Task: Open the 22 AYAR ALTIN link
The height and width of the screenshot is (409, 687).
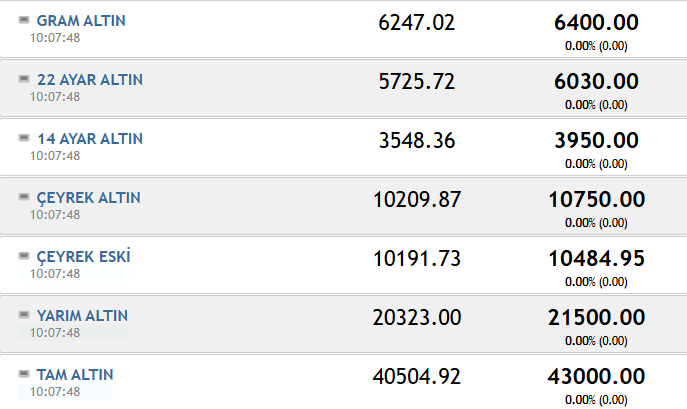Action: pyautogui.click(x=90, y=80)
